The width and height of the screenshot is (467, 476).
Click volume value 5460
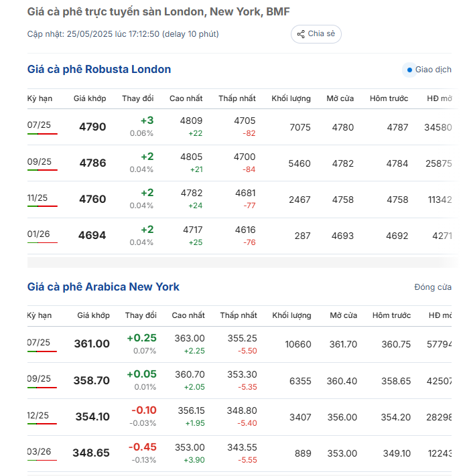pos(299,163)
